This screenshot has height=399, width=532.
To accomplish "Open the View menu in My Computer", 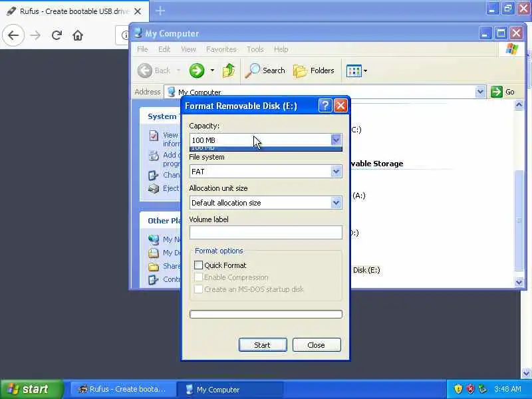I will (188, 49).
